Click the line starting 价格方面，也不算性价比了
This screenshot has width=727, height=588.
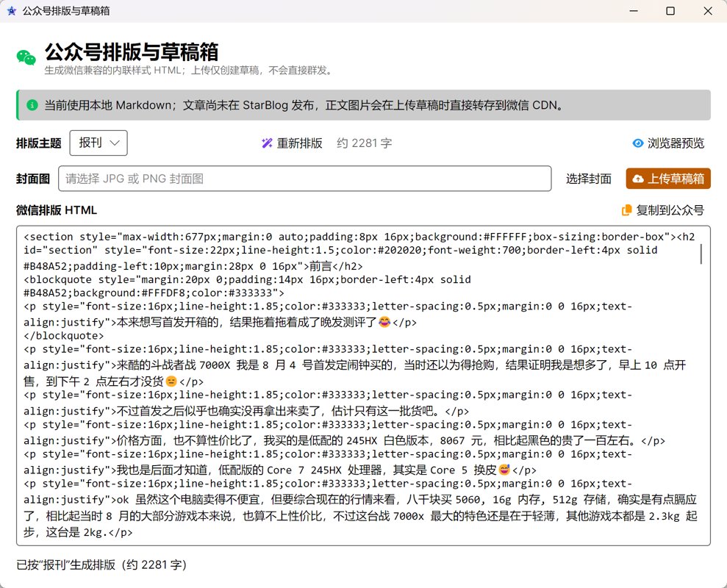tap(345, 441)
